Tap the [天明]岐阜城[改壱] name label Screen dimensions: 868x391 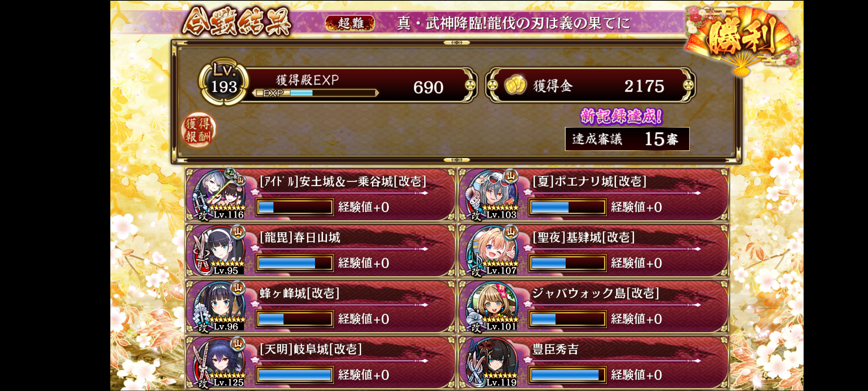point(311,349)
